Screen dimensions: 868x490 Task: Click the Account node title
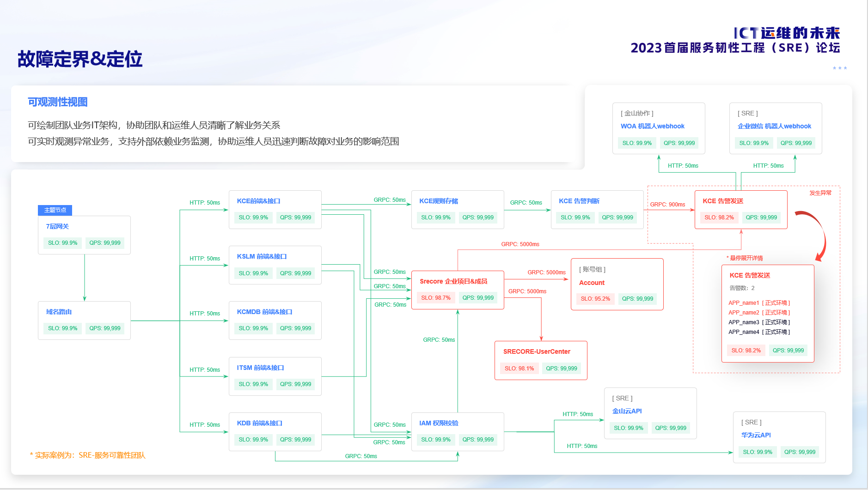592,283
